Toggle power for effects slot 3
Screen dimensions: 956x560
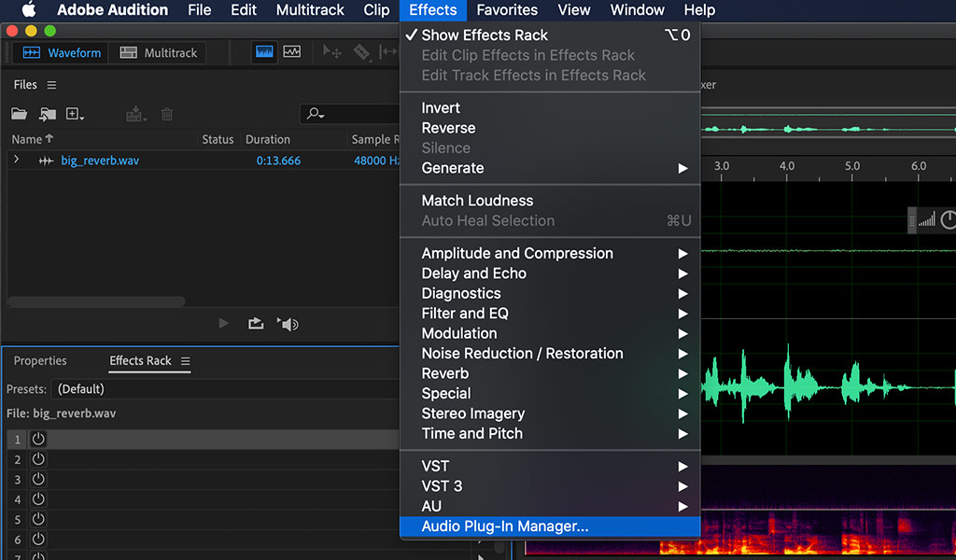point(37,479)
